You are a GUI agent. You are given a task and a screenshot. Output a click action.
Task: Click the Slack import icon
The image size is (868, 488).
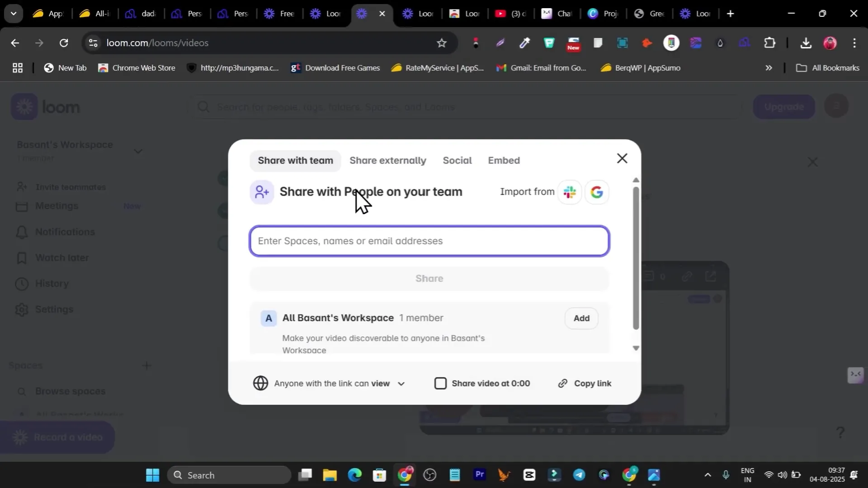570,192
